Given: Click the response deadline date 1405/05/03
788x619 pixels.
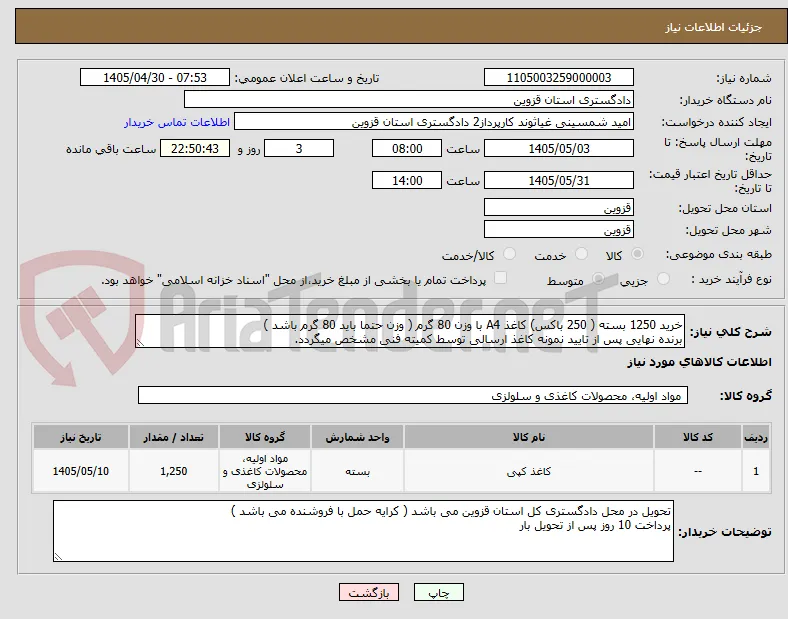Looking at the screenshot, I should click(559, 148).
